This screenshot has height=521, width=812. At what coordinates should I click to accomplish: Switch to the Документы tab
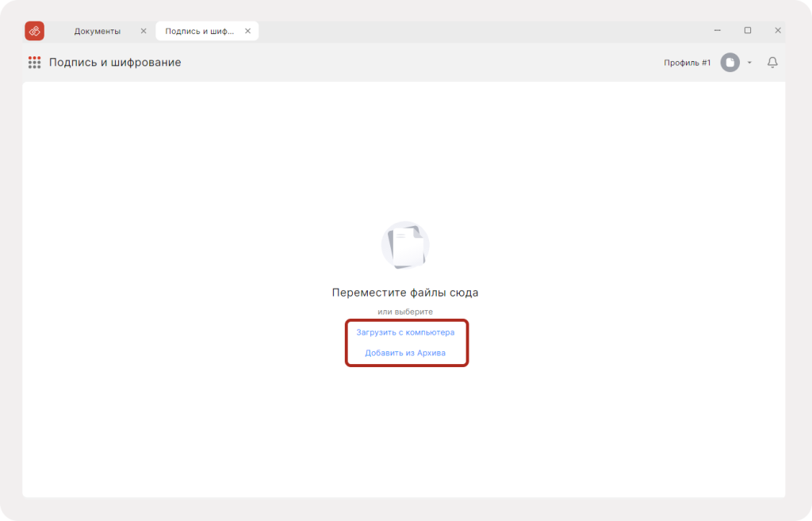click(x=98, y=31)
